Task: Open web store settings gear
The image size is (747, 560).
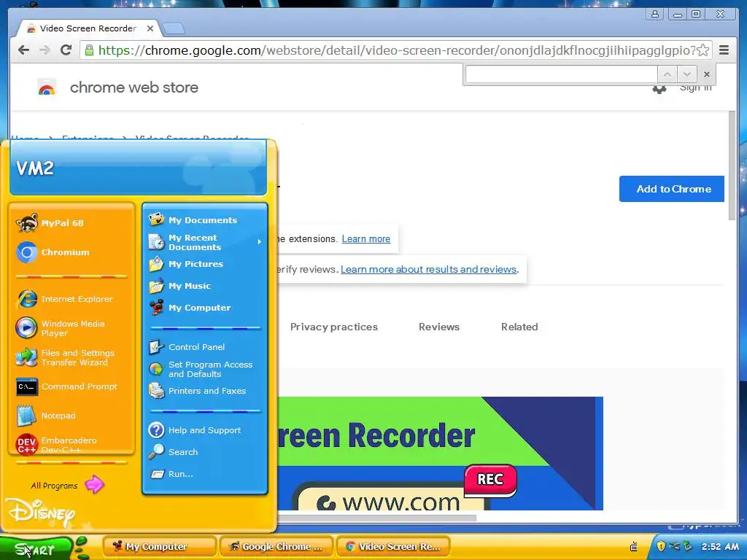Action: pyautogui.click(x=659, y=89)
